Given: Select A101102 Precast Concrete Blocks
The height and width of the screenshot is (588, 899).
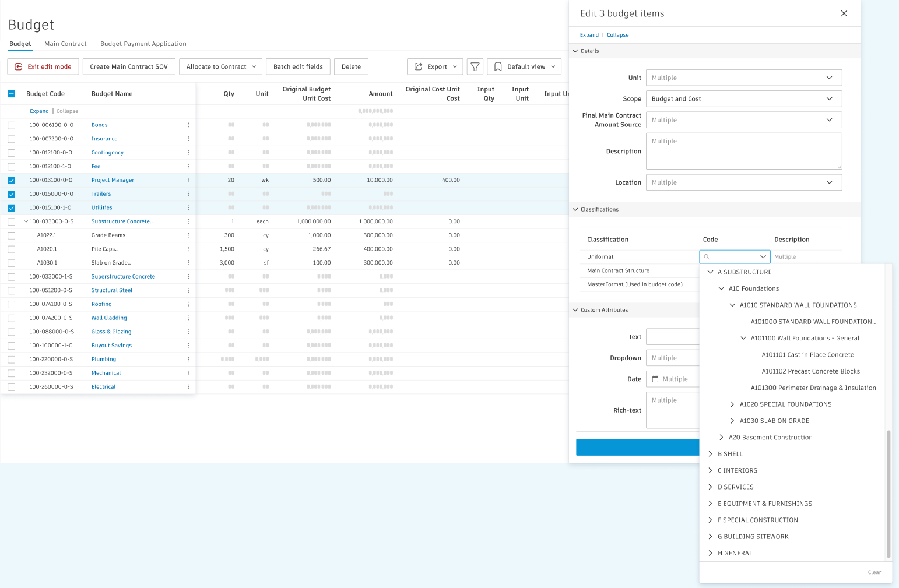Looking at the screenshot, I should click(810, 371).
